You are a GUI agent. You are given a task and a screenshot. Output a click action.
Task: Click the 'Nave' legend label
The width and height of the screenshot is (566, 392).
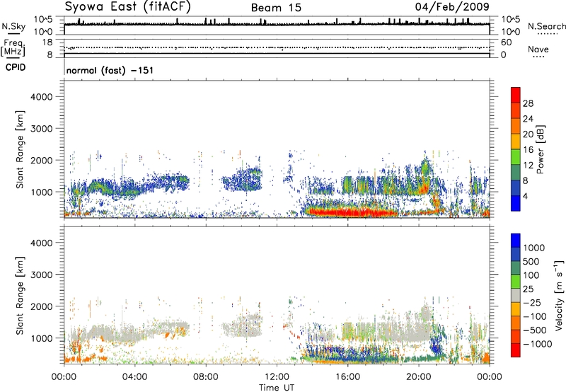pyautogui.click(x=538, y=49)
